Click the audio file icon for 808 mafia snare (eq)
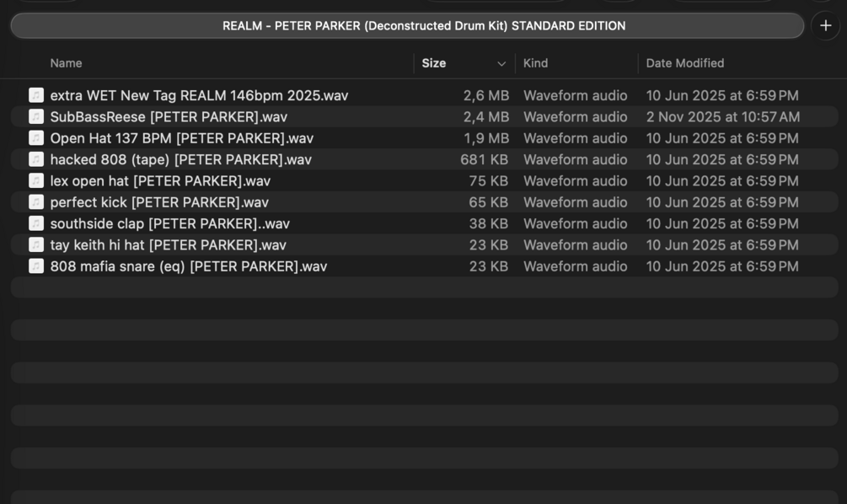Screen dimensions: 847x504 pyautogui.click(x=36, y=266)
